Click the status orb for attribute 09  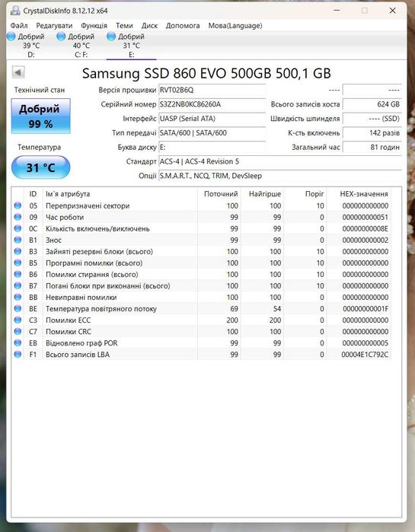(x=18, y=217)
